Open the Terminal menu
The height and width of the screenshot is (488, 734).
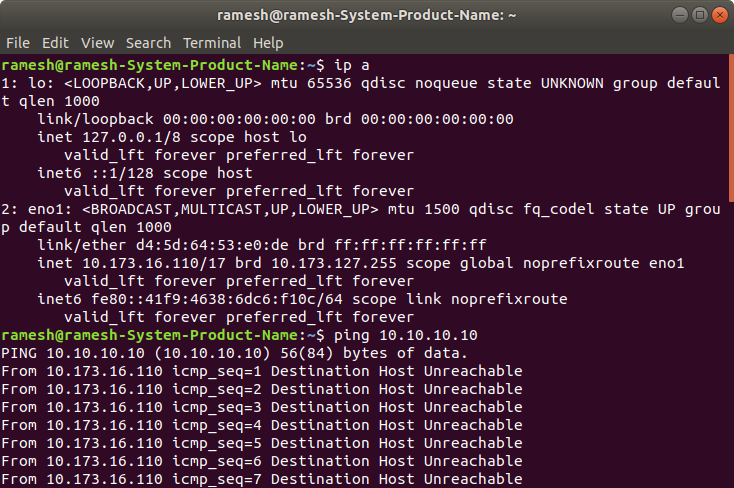[212, 43]
